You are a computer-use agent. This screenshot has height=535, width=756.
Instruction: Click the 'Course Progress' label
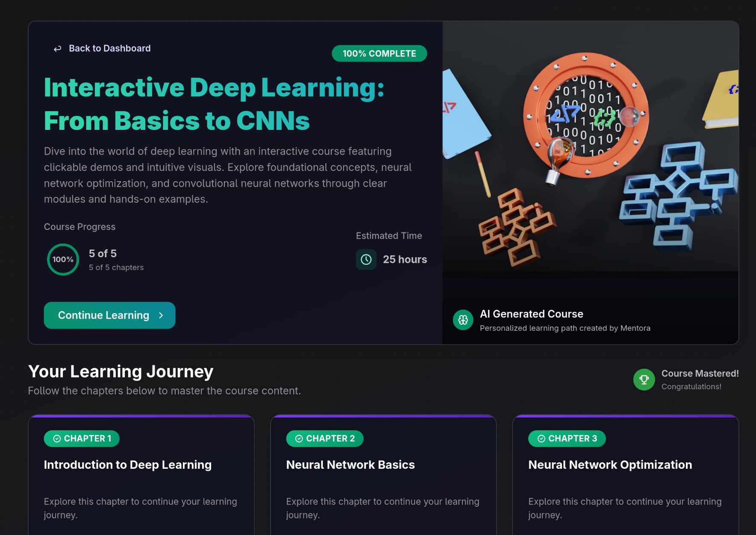[x=79, y=227]
